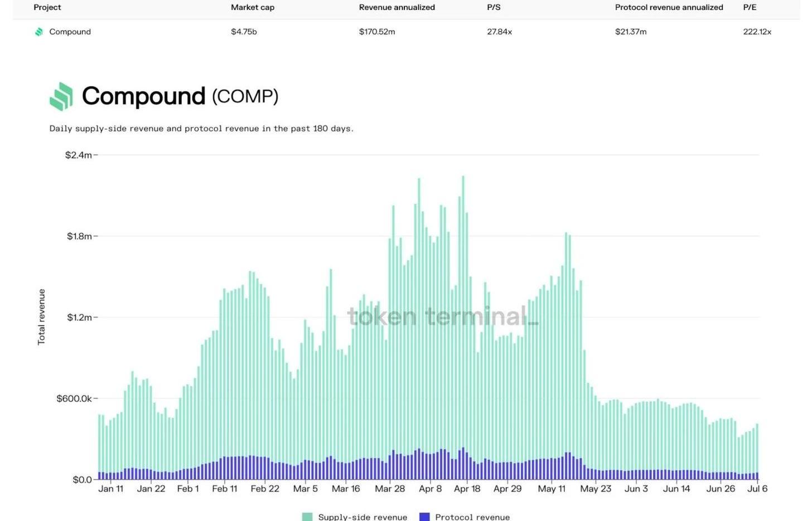Screen dimensions: 812x521
Task: Sort by the P/E column header
Action: tap(750, 7)
